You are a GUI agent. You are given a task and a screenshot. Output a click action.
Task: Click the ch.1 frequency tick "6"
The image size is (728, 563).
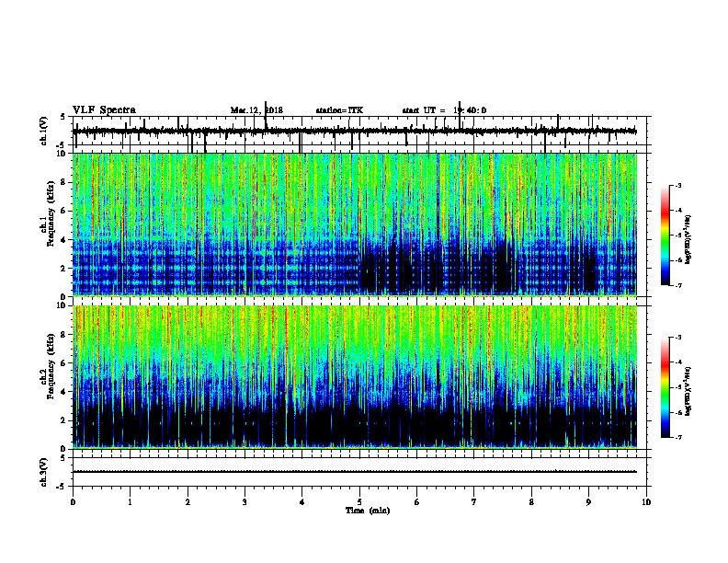[x=63, y=211]
